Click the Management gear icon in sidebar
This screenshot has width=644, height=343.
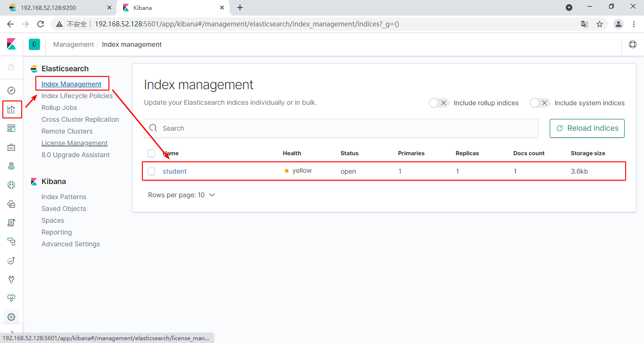click(12, 317)
